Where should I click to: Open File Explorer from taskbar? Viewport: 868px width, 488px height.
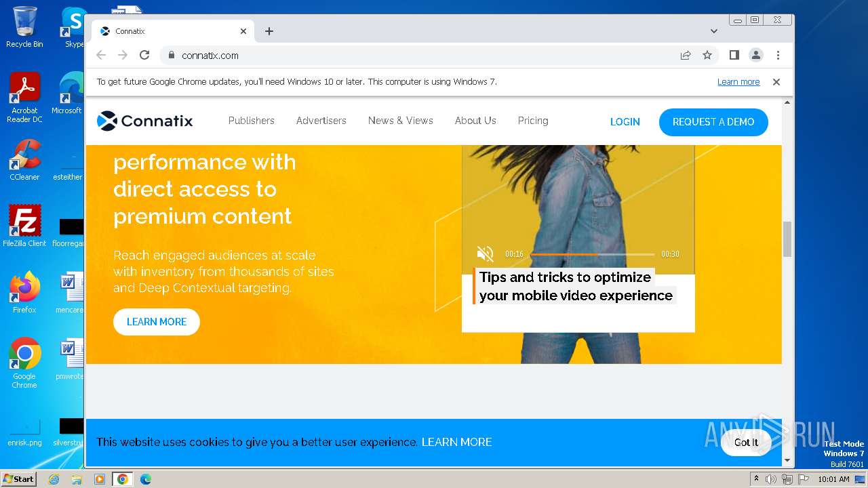point(77,479)
